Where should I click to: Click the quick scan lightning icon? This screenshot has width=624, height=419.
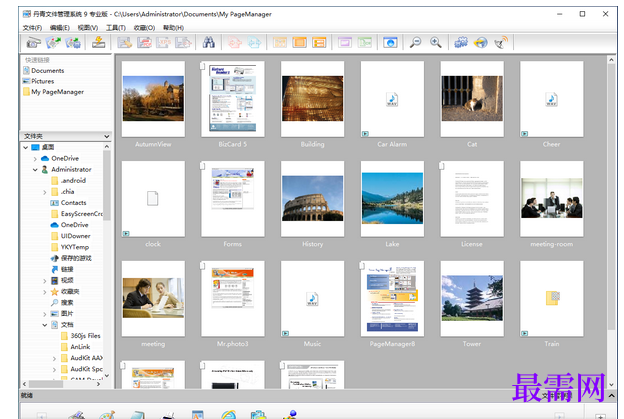(x=98, y=42)
